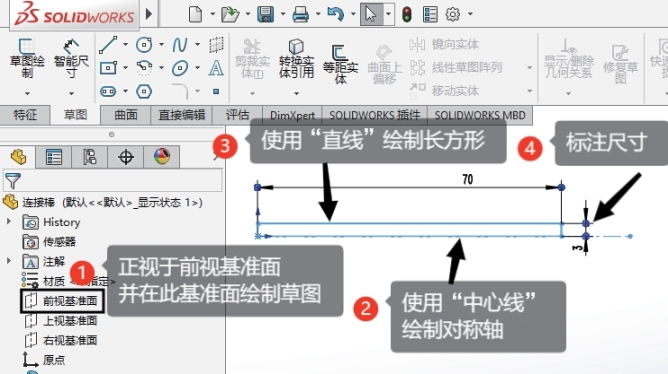Screen dimensions: 668x374
Task: Select the 连接棒 root part node
Action: point(102,202)
